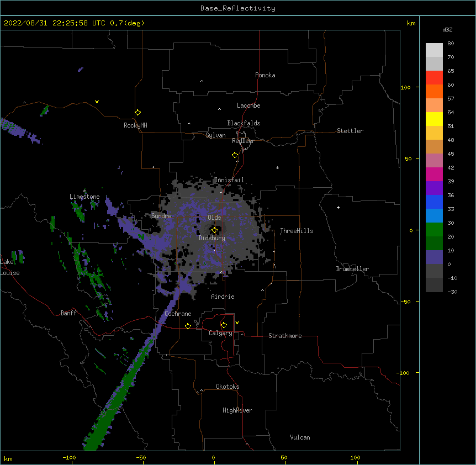This screenshot has width=476, height=465.
Task: Click the RedDeer city label
Action: tap(243, 141)
